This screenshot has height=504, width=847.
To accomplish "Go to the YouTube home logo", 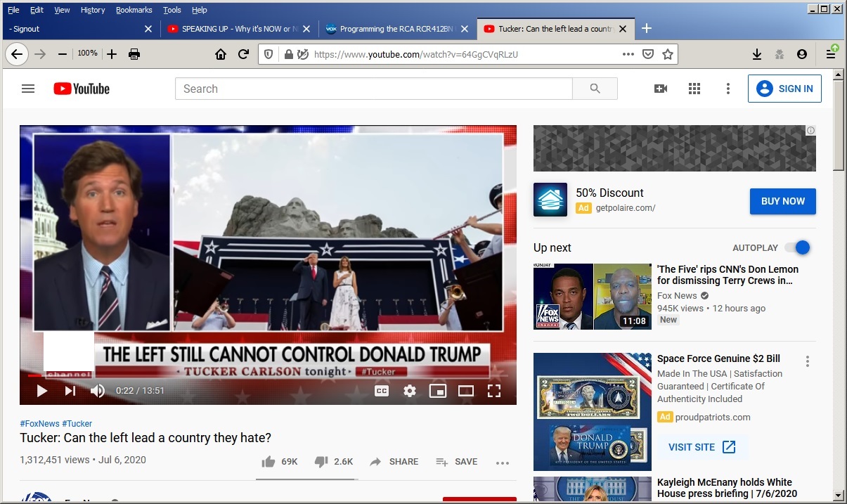I will 82,89.
